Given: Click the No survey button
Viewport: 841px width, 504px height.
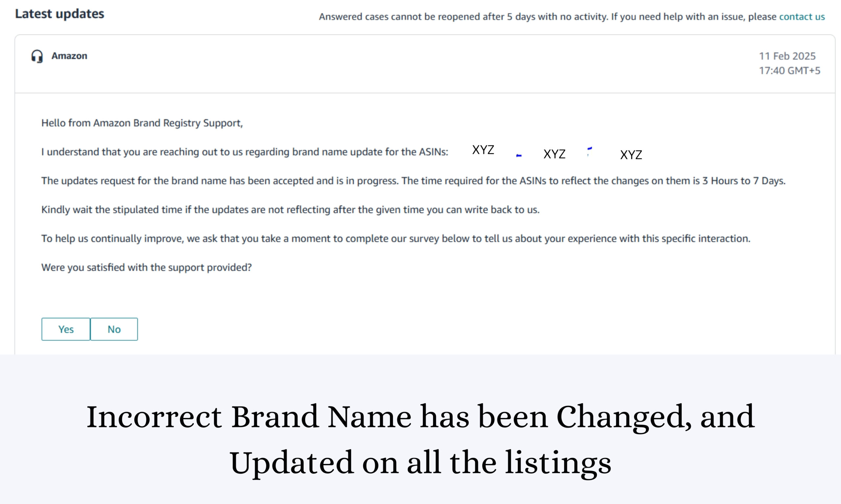Looking at the screenshot, I should (x=114, y=329).
